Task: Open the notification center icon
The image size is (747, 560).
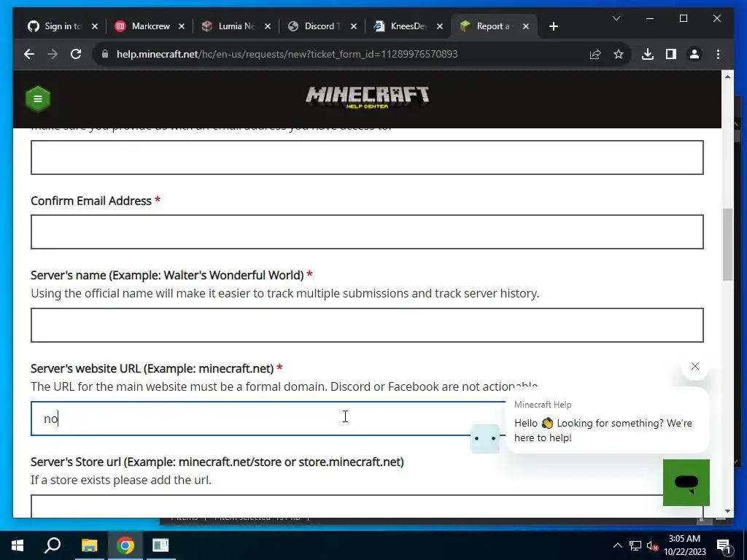Action: pos(724,545)
